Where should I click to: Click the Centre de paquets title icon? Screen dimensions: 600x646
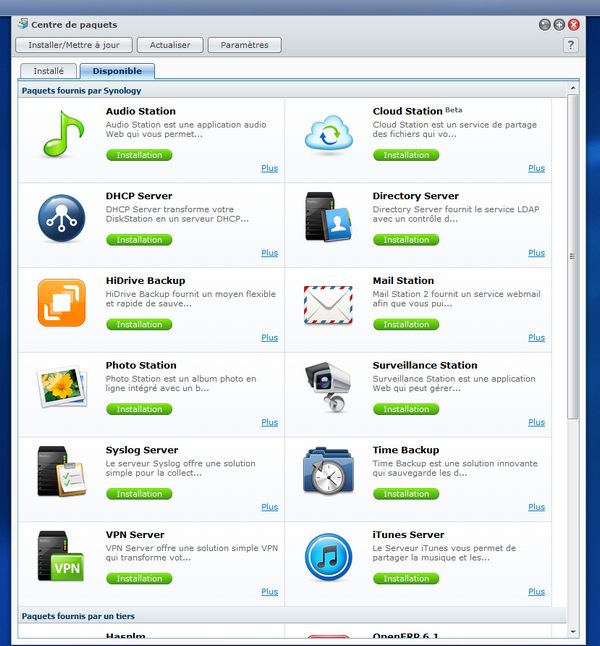pyautogui.click(x=23, y=24)
